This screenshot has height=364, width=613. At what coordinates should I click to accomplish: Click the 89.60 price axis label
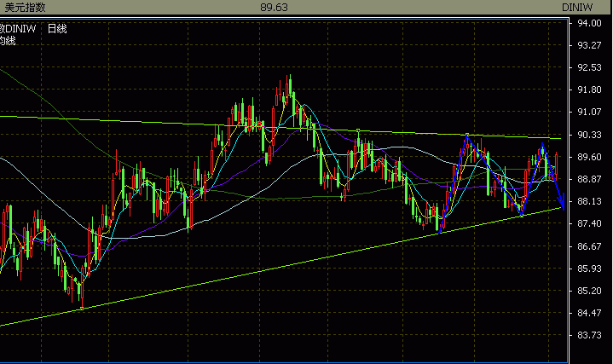[589, 157]
